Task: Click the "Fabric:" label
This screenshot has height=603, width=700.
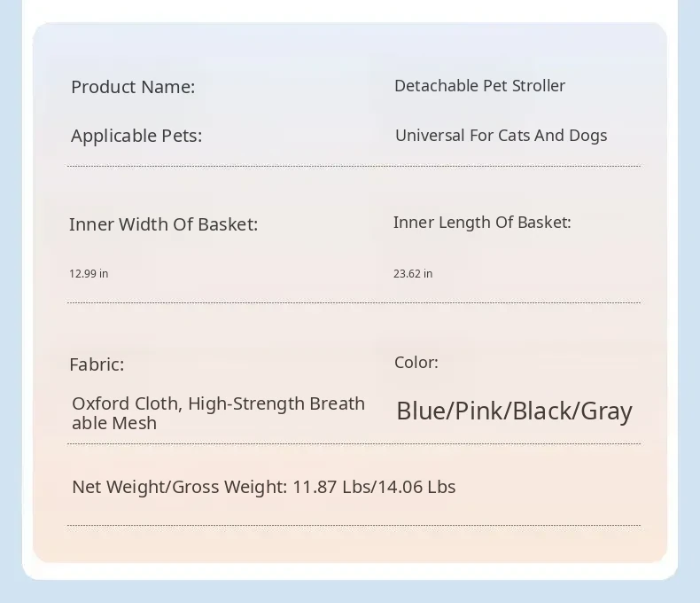Action: tap(97, 364)
